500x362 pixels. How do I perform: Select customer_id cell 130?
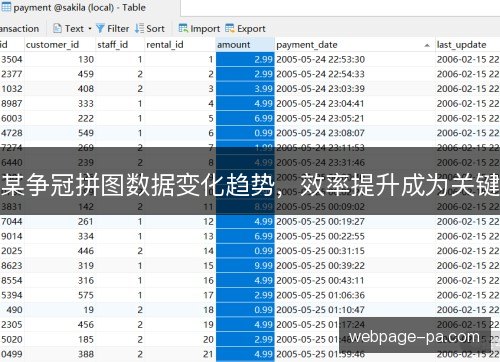[x=60, y=59]
